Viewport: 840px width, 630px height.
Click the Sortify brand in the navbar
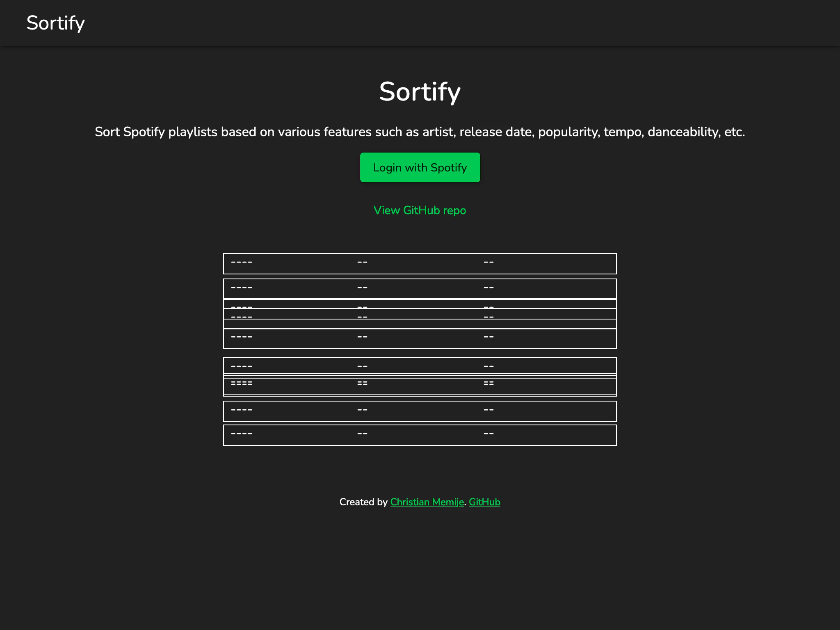(56, 23)
